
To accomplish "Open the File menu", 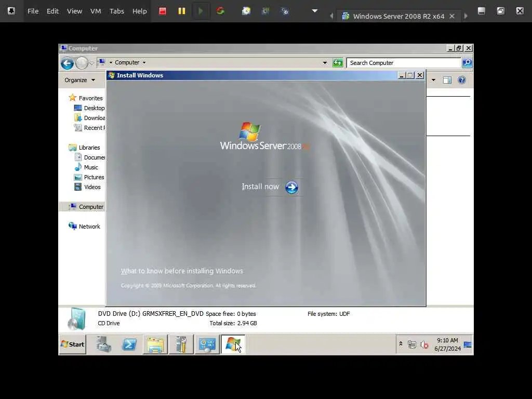I will 33,11.
